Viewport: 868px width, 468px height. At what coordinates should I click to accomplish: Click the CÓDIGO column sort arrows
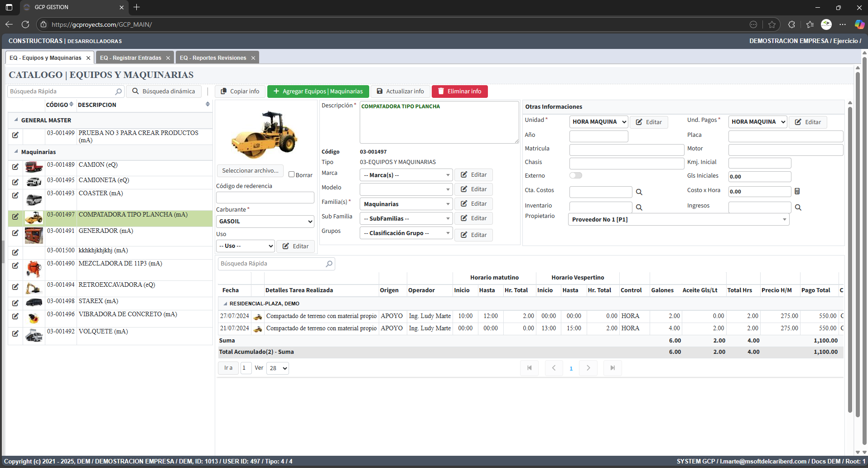[71, 105]
